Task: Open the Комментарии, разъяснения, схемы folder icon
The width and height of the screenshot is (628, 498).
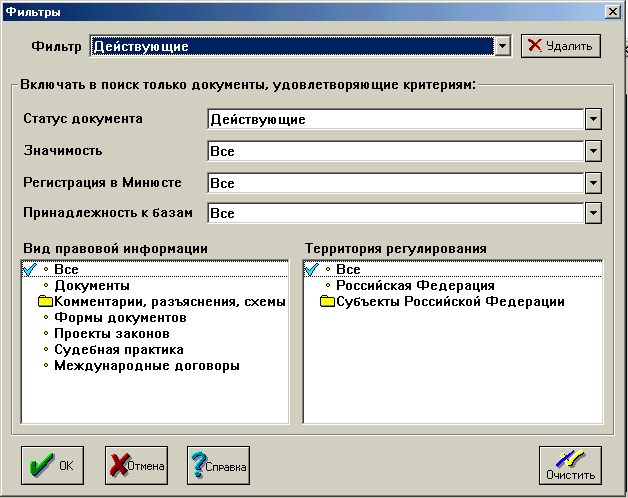Action: click(46, 301)
